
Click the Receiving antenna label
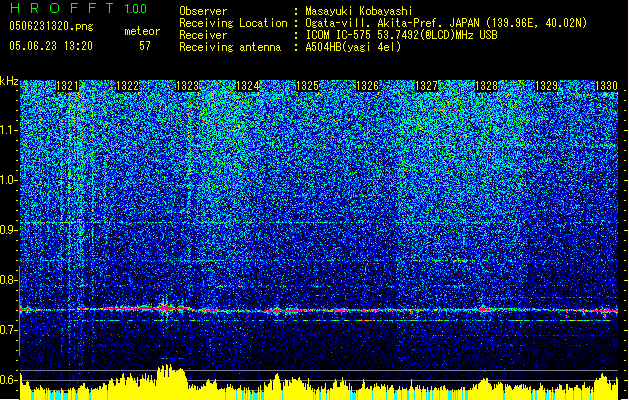[230, 47]
